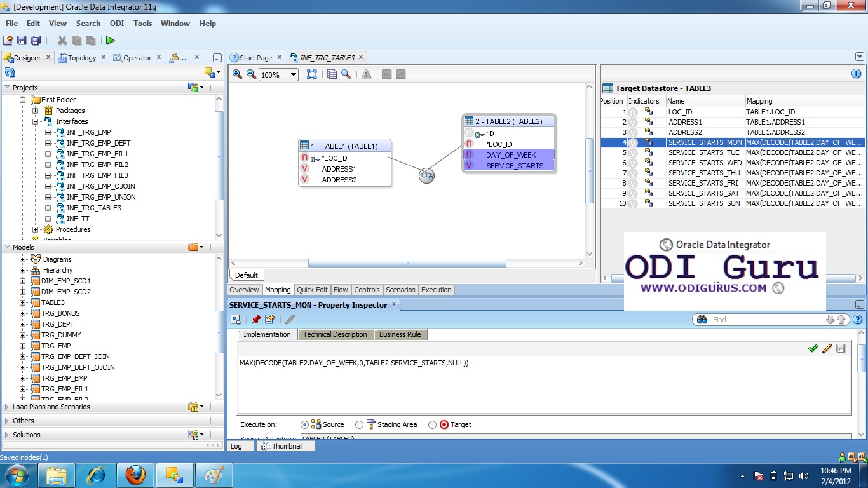Click the magnifier search icon in diagram toolbar
868x488 pixels.
(346, 74)
